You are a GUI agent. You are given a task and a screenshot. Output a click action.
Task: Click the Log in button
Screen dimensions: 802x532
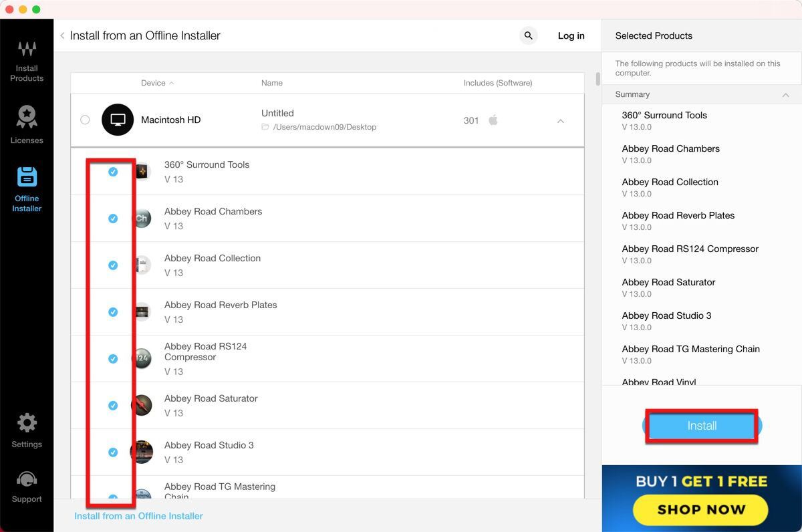[x=571, y=36]
